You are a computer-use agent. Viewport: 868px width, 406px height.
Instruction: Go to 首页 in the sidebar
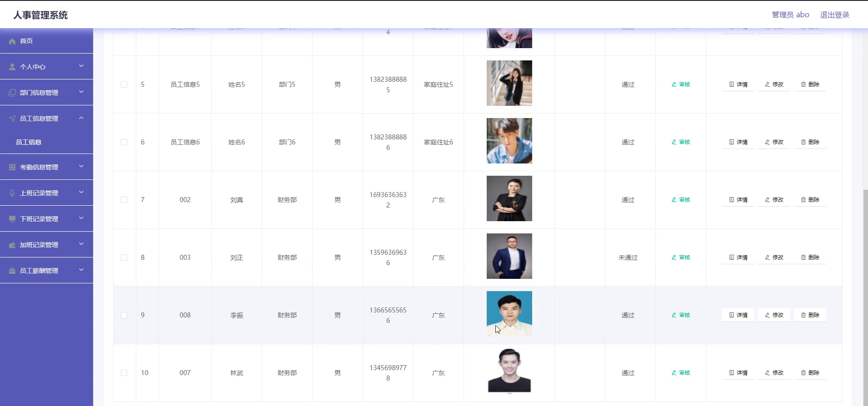(26, 41)
